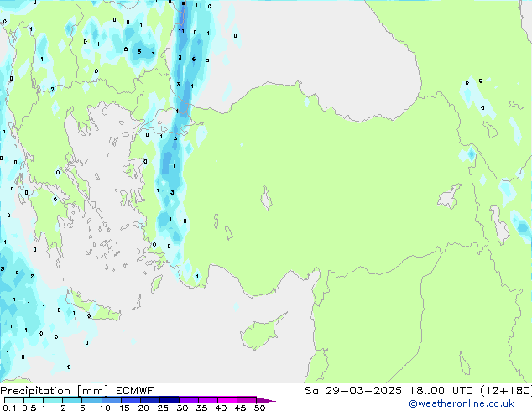532x411 pixels.
Task: Click the 30–35 mm purple legend swatch
Action: tap(188, 400)
